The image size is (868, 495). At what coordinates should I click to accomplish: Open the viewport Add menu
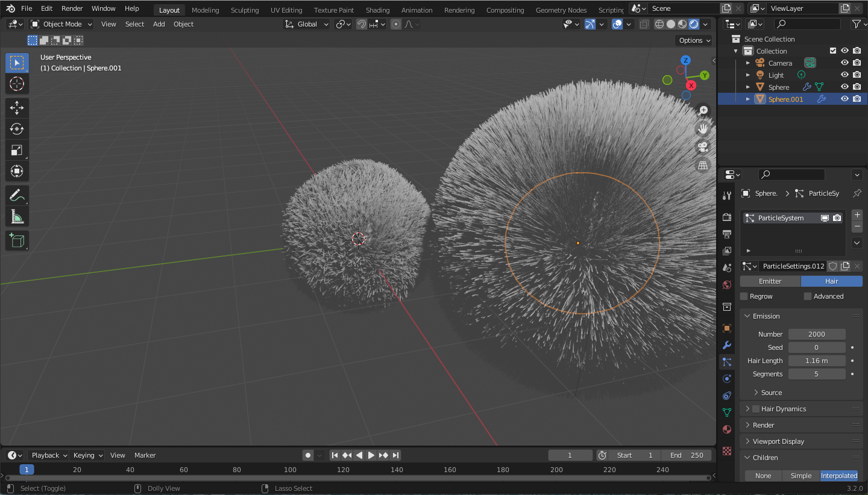[159, 24]
